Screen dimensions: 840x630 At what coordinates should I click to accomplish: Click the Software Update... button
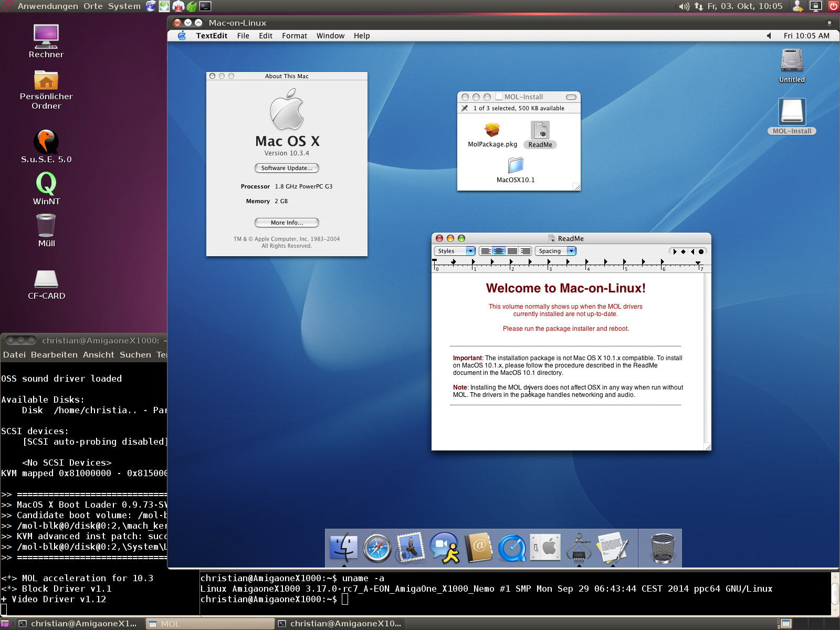point(287,168)
